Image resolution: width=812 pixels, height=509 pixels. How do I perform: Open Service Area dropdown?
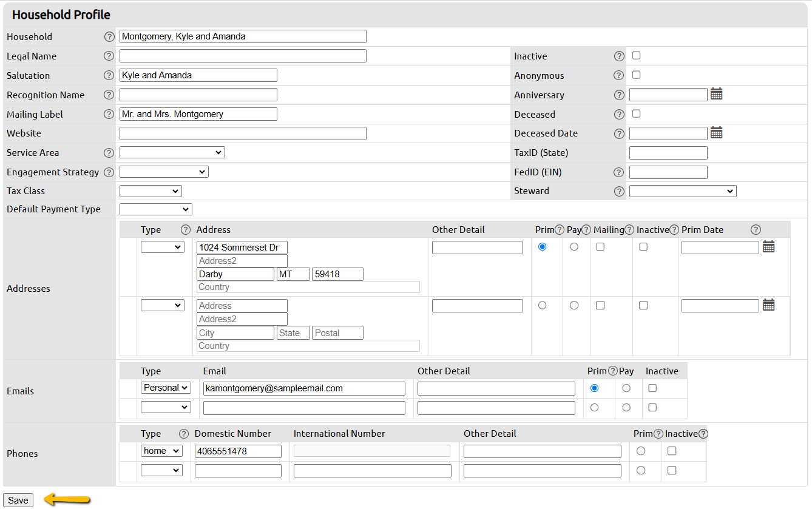click(172, 152)
